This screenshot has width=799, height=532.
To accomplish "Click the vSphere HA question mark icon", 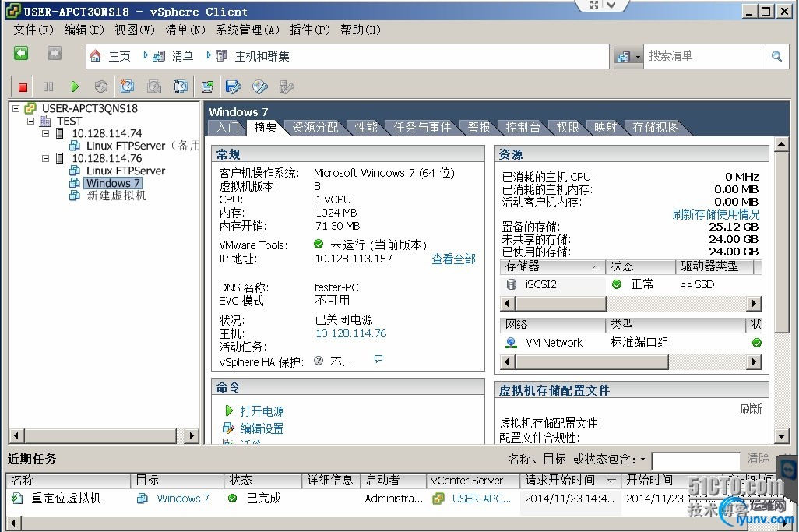I will point(319,361).
